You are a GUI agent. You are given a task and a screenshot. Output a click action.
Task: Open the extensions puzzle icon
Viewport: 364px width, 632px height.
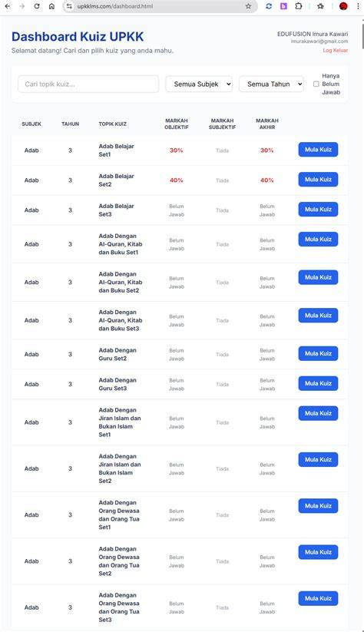click(x=299, y=6)
